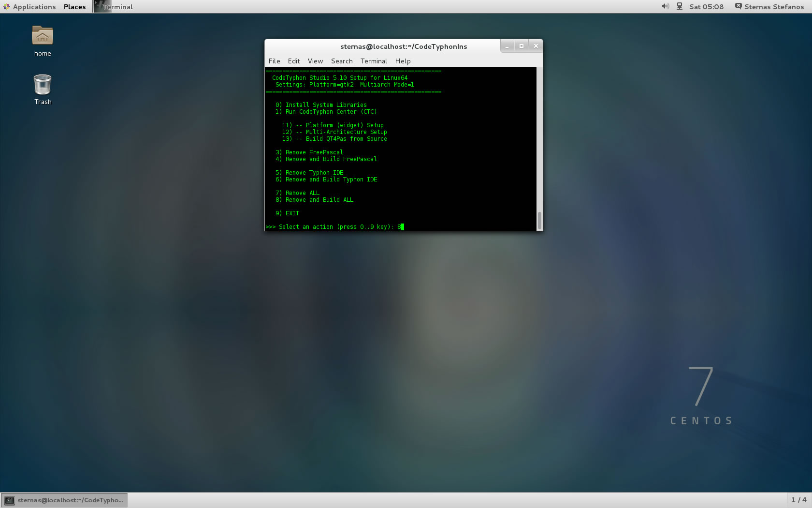Click the terminal vertical scrollbar thumb
The height and width of the screenshot is (508, 812).
tap(539, 221)
